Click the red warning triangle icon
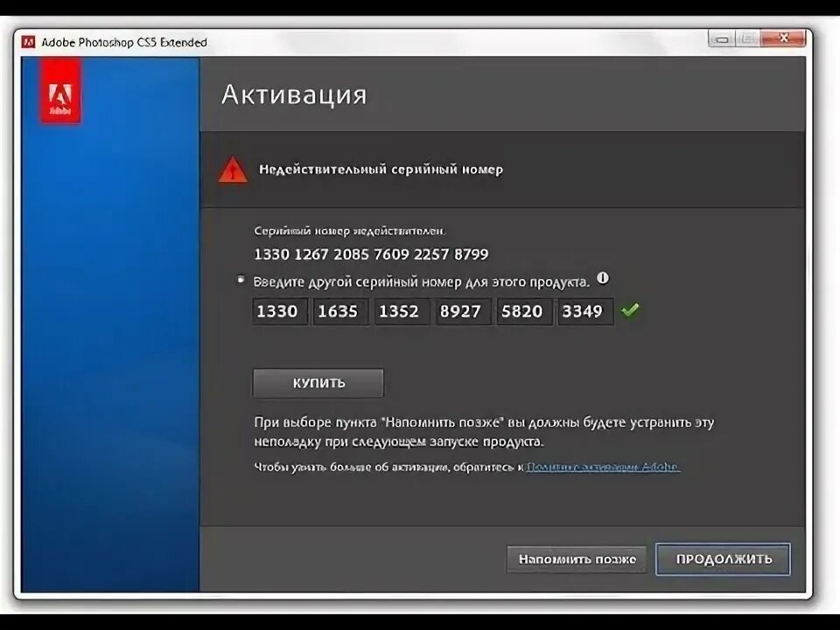 point(233,170)
